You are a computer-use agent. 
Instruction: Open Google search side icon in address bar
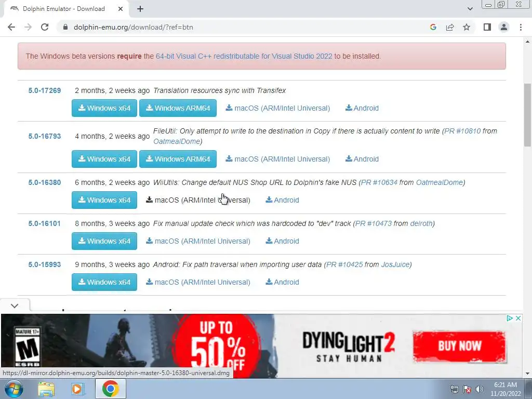coord(433,27)
